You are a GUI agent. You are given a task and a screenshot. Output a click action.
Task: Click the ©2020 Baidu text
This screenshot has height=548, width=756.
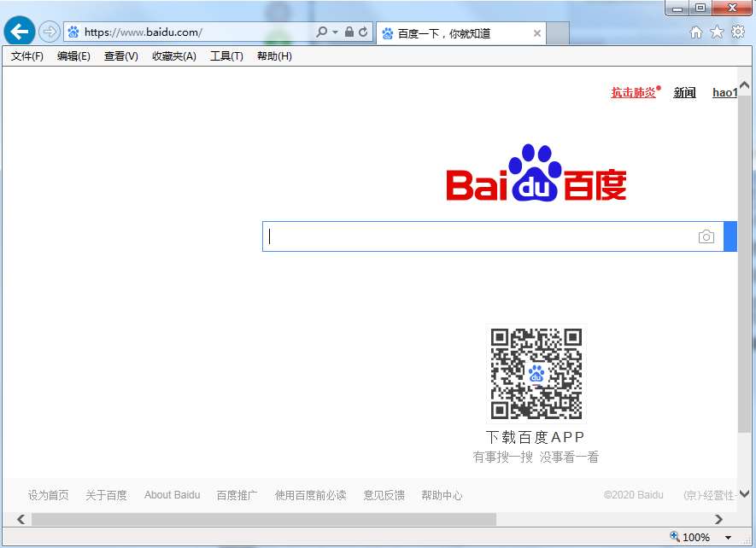click(634, 495)
